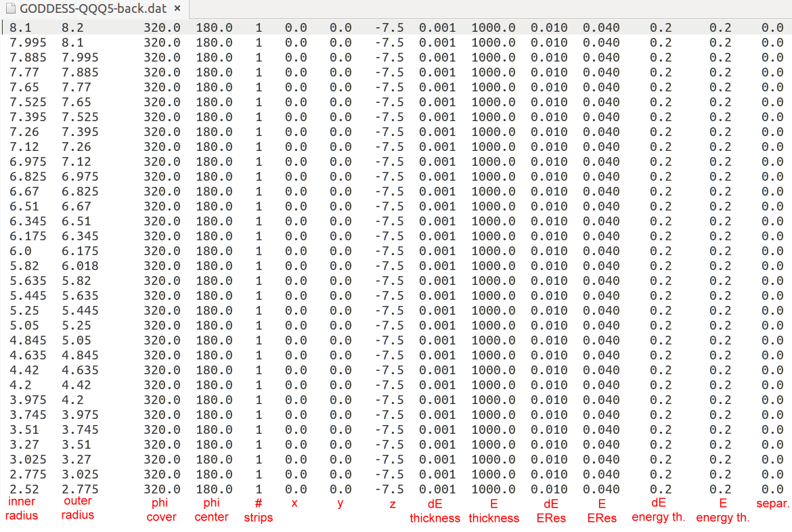Click the "separ." label at bottom right
Image resolution: width=792 pixels, height=532 pixels.
(772, 504)
